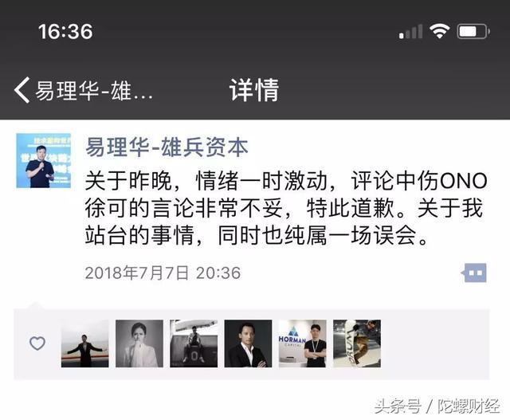Tap the 16:36 status bar clock
This screenshot has height=420, width=510.
pos(65,32)
